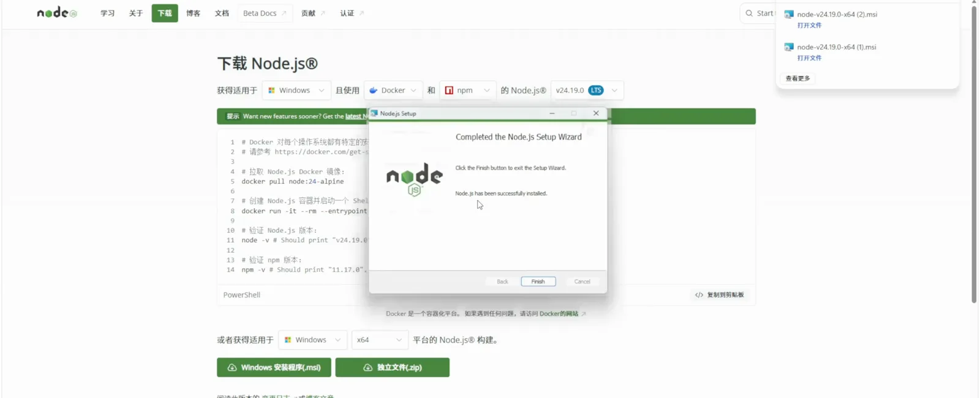980x398 pixels.
Task: Open the Node.js logo home link
Action: pyautogui.click(x=57, y=13)
